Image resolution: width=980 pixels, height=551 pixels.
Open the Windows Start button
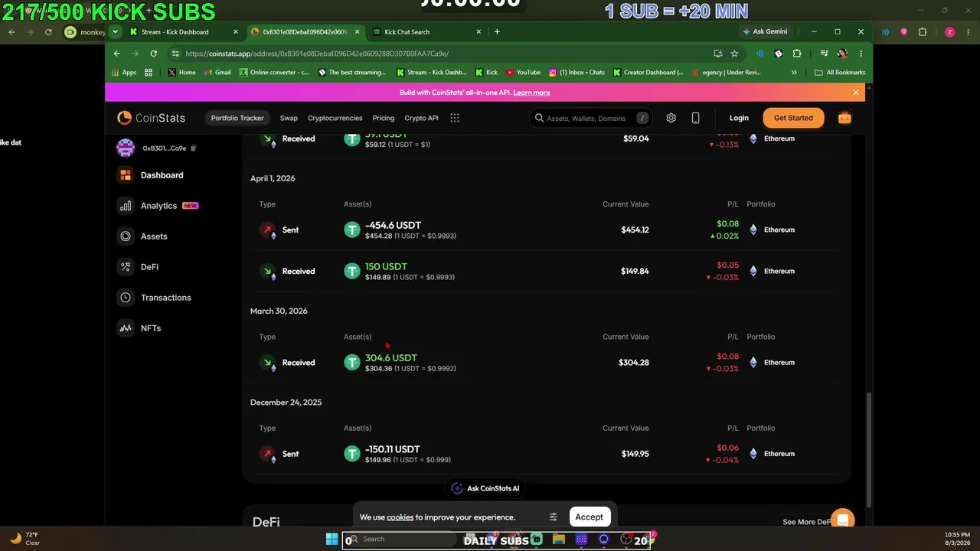point(332,540)
